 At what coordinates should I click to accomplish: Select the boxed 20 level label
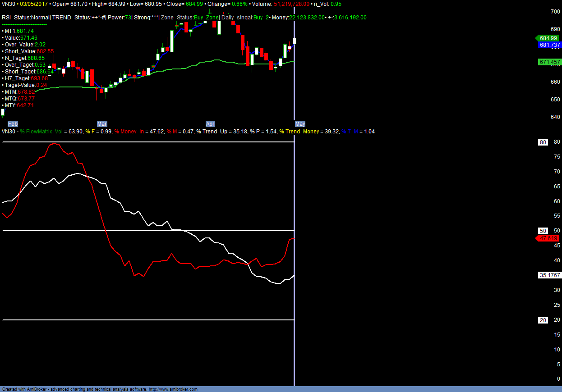543,320
